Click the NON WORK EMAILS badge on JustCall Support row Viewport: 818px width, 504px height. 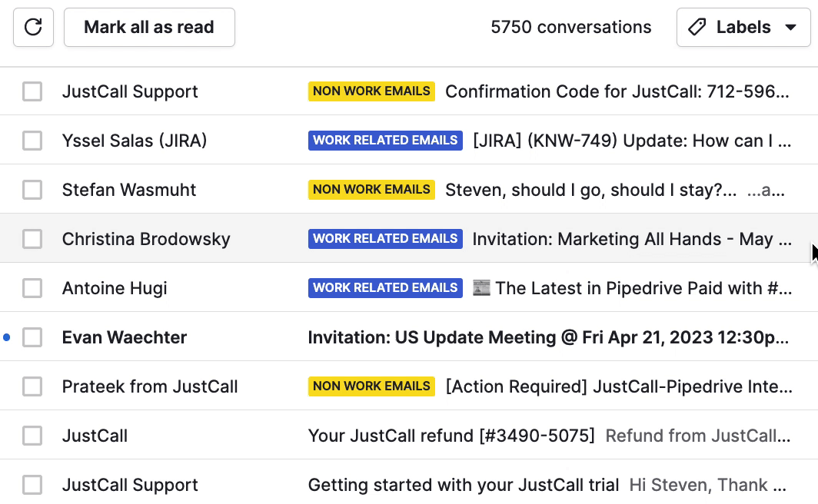pyautogui.click(x=371, y=91)
